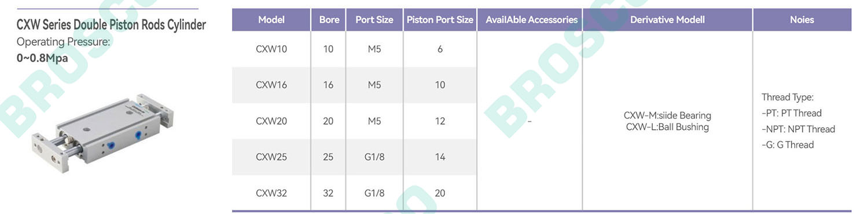Click the CXW-M:siide Bearing text
The height and width of the screenshot is (214, 868).
tap(667, 115)
